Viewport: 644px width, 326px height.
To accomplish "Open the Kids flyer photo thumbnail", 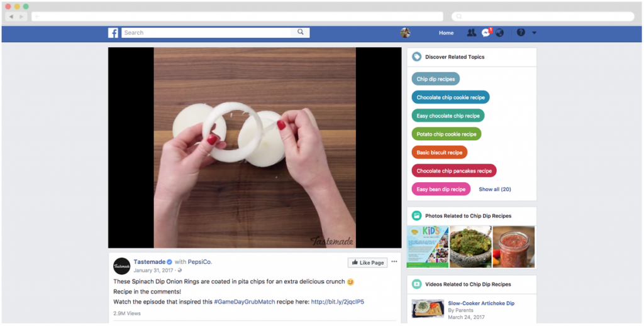I will click(x=428, y=246).
